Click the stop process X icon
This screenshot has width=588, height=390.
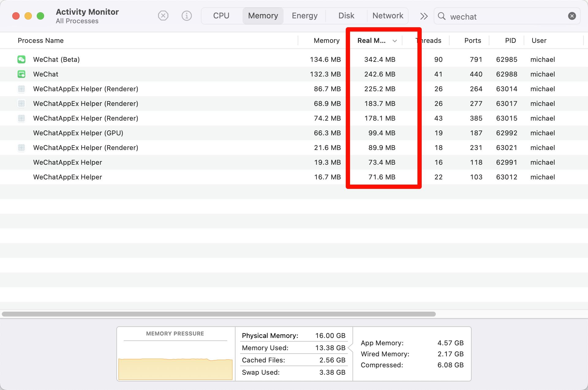[x=163, y=16]
